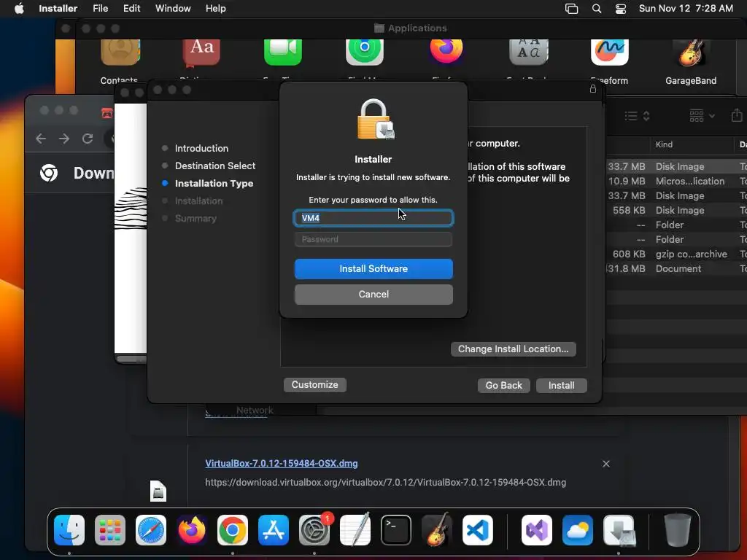Remove VirtualBox download entry with X
The width and height of the screenshot is (747, 560).
coord(606,464)
